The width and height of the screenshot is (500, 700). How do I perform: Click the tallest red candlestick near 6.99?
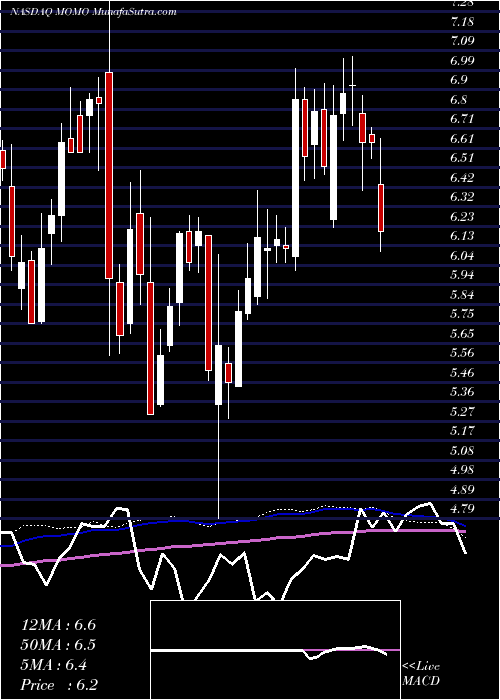point(109,175)
